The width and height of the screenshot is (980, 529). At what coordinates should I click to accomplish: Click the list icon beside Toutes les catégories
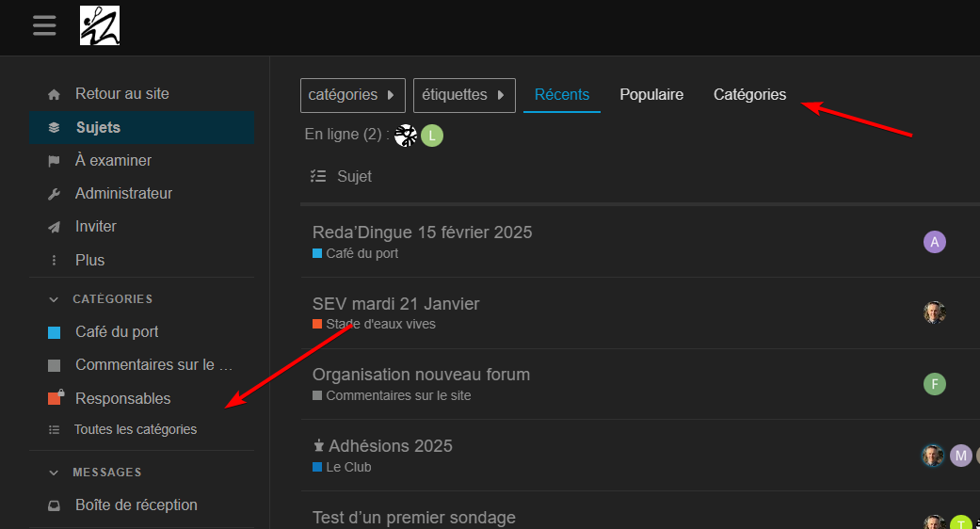(x=54, y=430)
